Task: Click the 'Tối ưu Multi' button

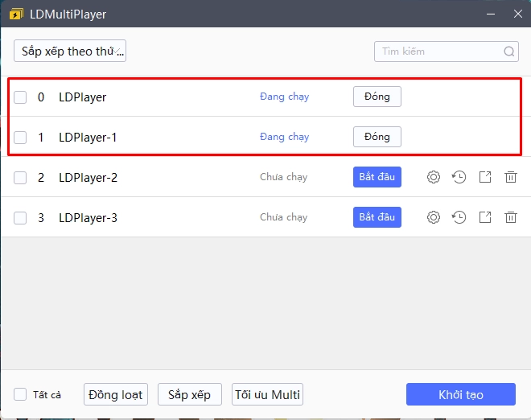Action: click(267, 394)
